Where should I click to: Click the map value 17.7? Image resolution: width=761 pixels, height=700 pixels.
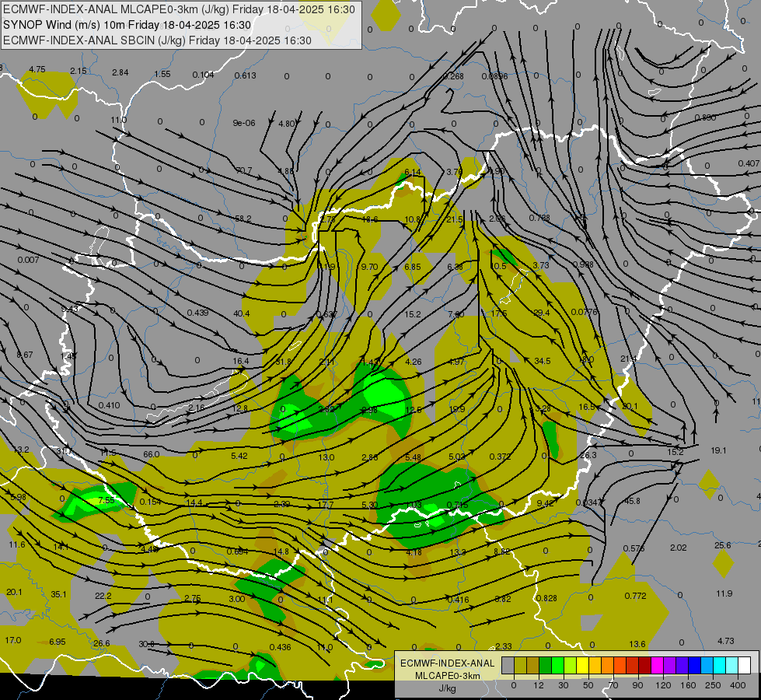coord(326,505)
